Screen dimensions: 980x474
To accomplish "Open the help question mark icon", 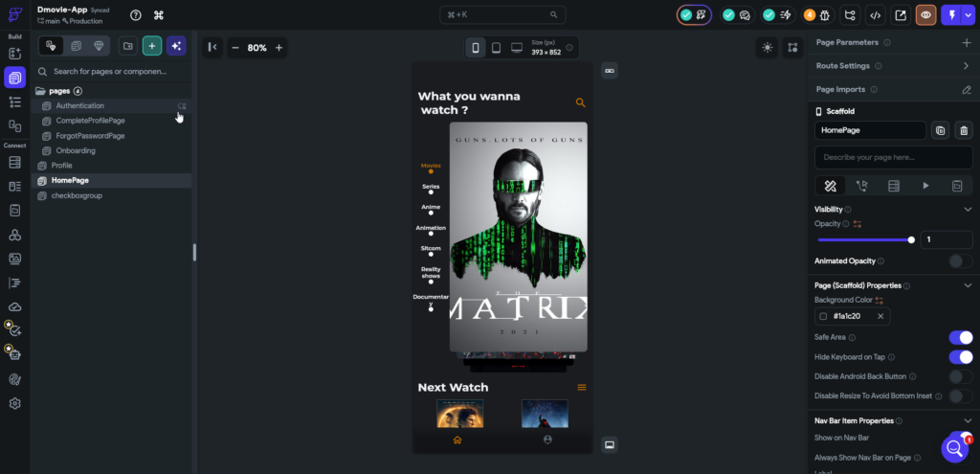I will (136, 15).
